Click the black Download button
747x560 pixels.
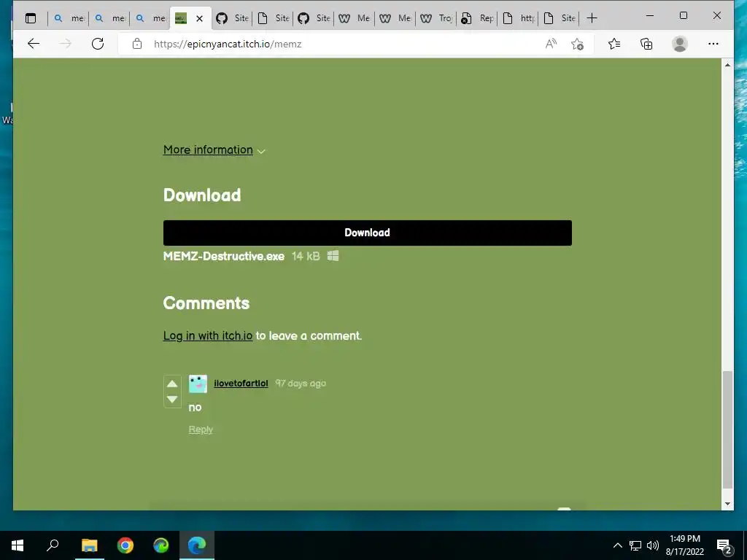368,233
